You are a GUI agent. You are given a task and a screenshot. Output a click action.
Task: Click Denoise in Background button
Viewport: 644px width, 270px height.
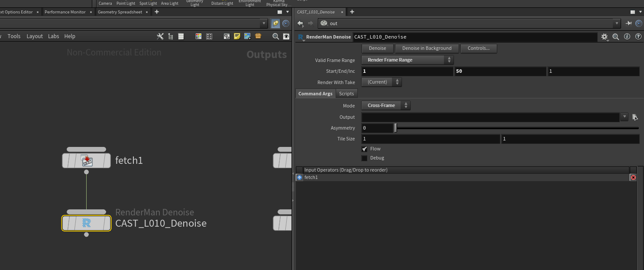[x=427, y=49]
